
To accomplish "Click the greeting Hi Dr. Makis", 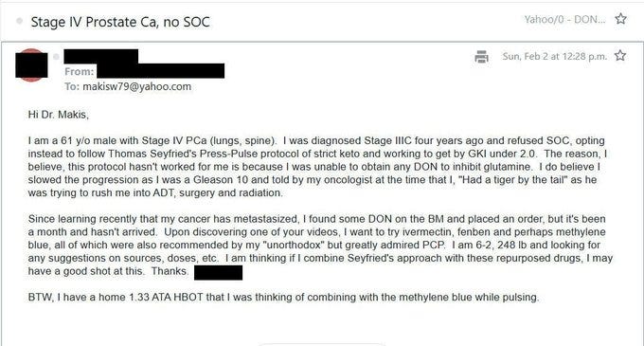I will [x=59, y=115].
